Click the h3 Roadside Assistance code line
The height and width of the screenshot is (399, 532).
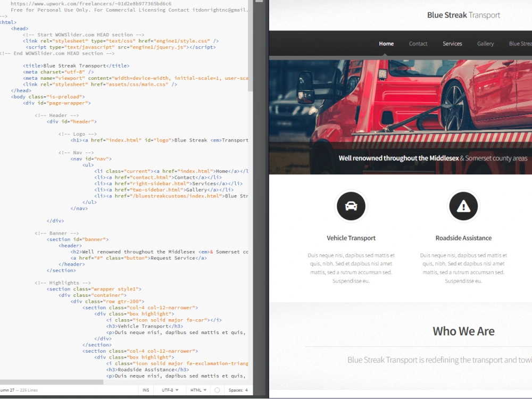pyautogui.click(x=147, y=370)
